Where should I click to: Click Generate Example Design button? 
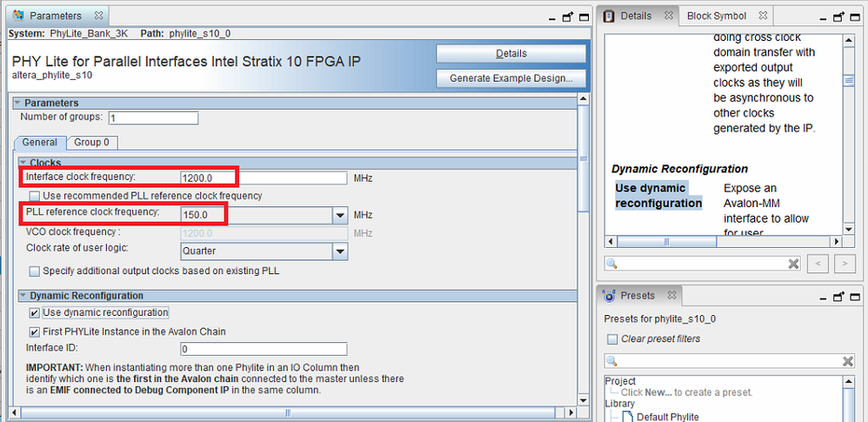[511, 78]
